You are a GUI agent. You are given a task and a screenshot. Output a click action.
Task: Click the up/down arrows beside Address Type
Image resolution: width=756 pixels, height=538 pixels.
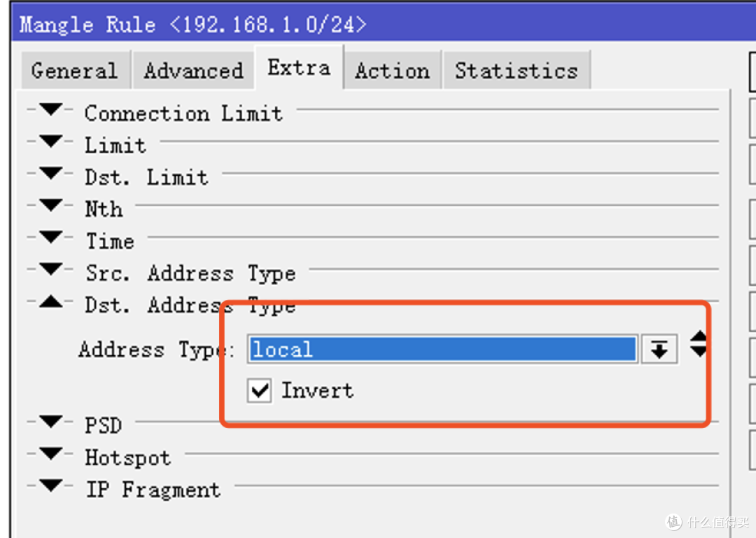pyautogui.click(x=698, y=344)
